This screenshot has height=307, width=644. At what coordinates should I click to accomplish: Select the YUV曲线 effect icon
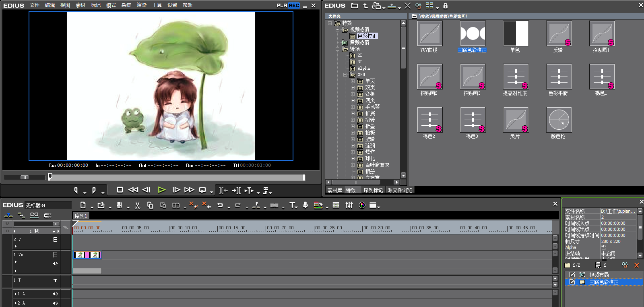pyautogui.click(x=429, y=34)
